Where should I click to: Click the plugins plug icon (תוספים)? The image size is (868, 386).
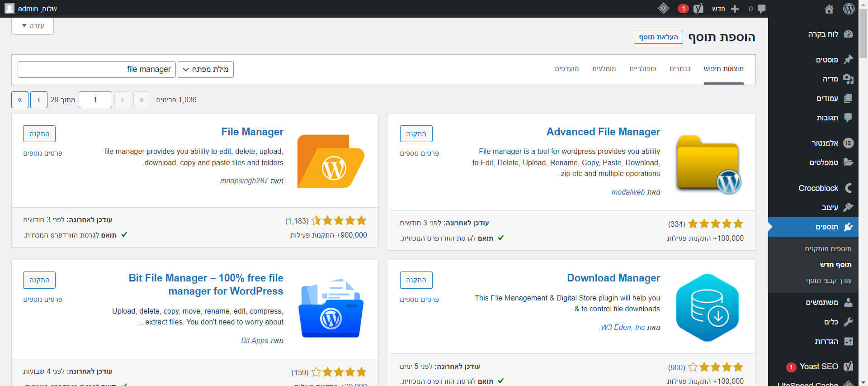(x=849, y=227)
